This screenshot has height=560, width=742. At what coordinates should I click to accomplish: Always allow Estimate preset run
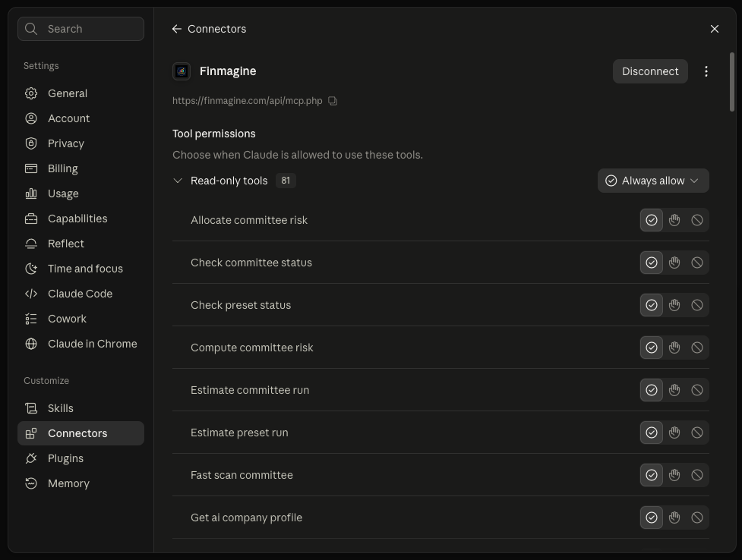(652, 433)
